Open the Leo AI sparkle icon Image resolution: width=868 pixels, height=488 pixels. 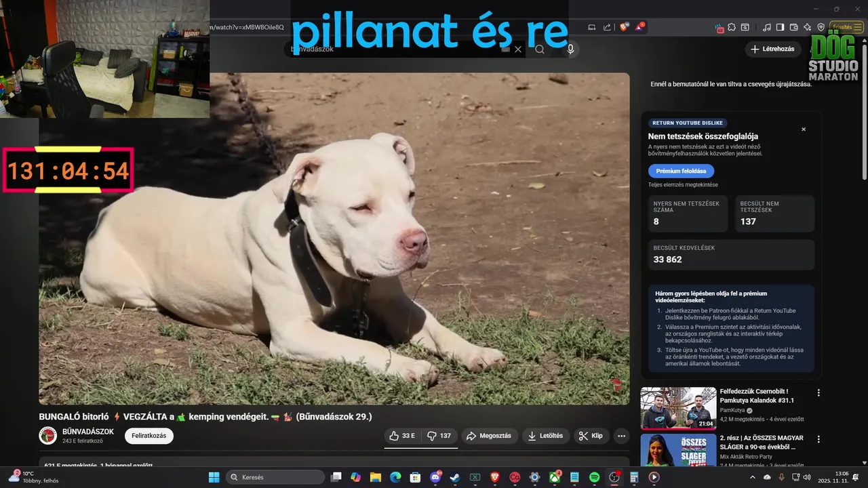[x=807, y=27]
